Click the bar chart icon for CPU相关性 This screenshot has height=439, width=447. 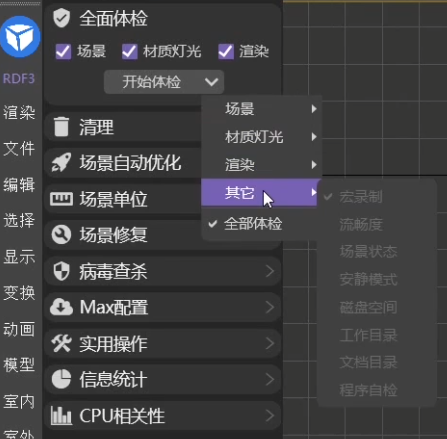click(61, 415)
